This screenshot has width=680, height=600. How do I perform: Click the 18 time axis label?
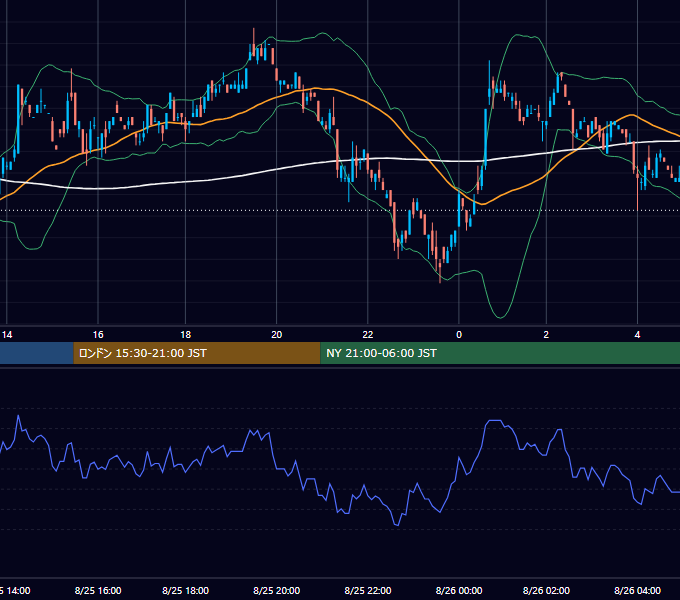click(186, 335)
